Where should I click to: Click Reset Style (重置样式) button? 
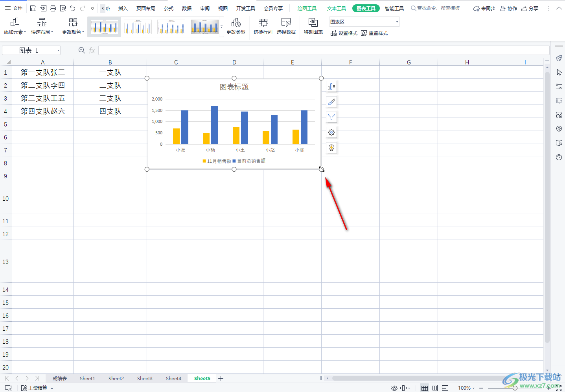click(x=374, y=33)
